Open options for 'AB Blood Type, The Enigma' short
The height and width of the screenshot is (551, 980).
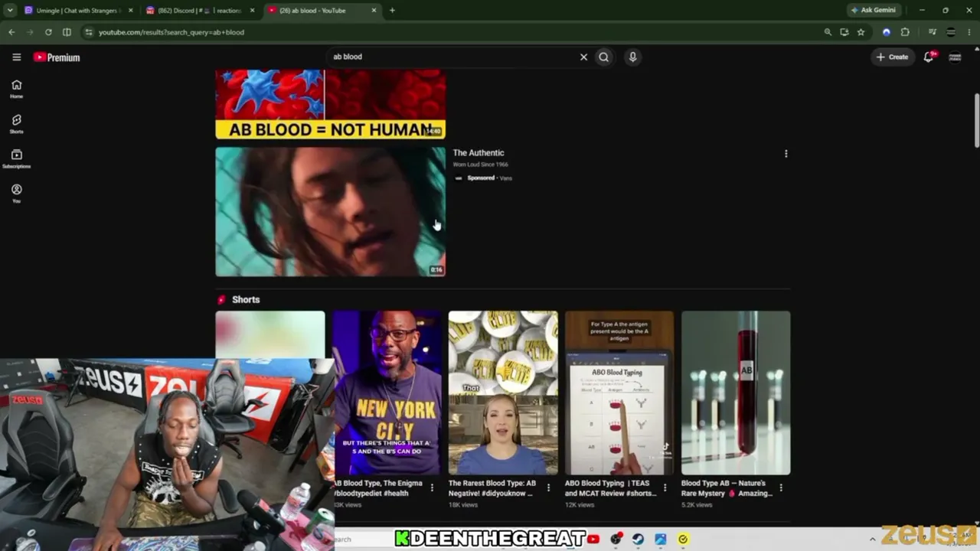coord(432,487)
